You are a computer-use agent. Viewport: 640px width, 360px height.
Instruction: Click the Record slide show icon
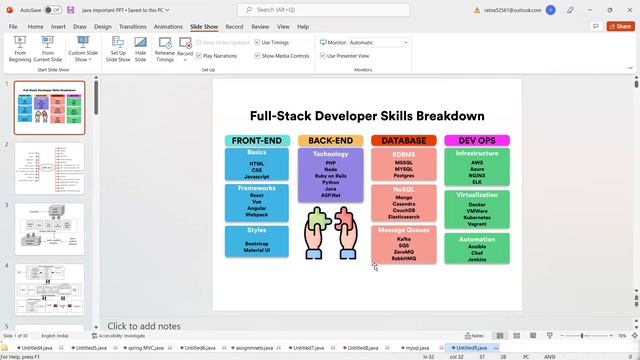(x=185, y=43)
